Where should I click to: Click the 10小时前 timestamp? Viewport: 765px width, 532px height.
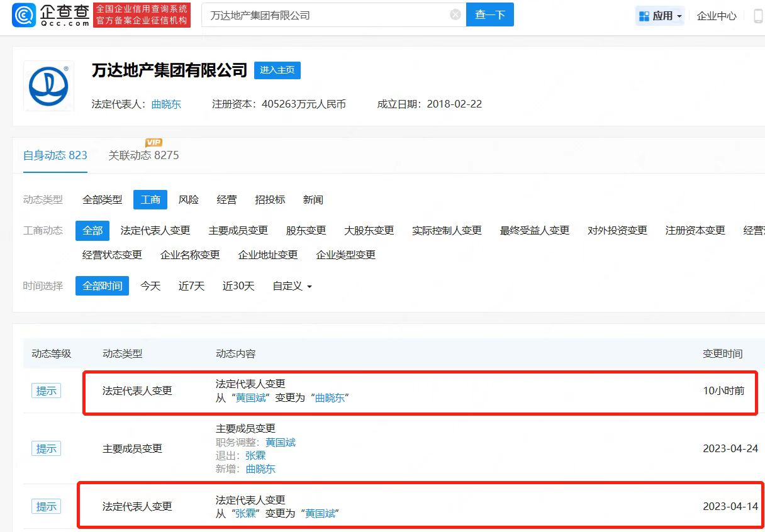(x=724, y=391)
